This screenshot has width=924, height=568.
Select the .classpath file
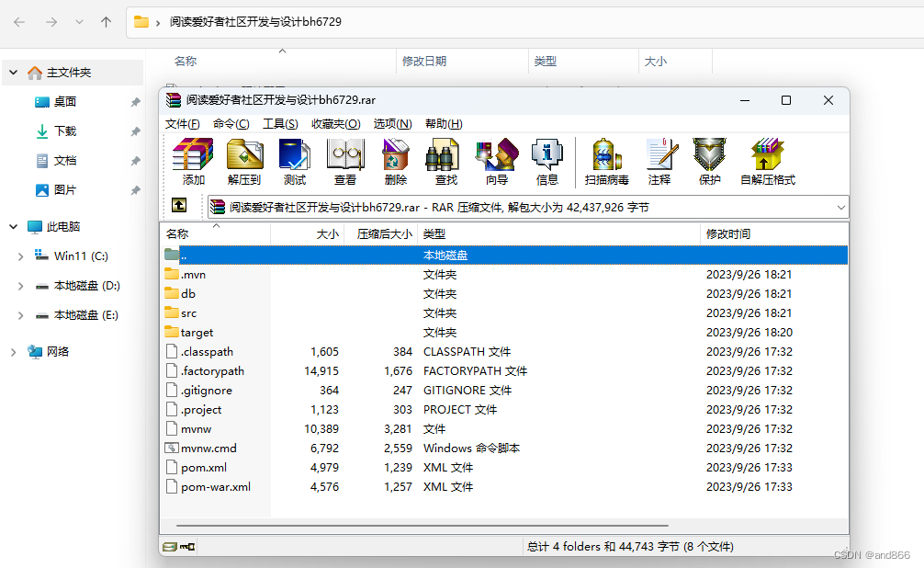pos(504,352)
